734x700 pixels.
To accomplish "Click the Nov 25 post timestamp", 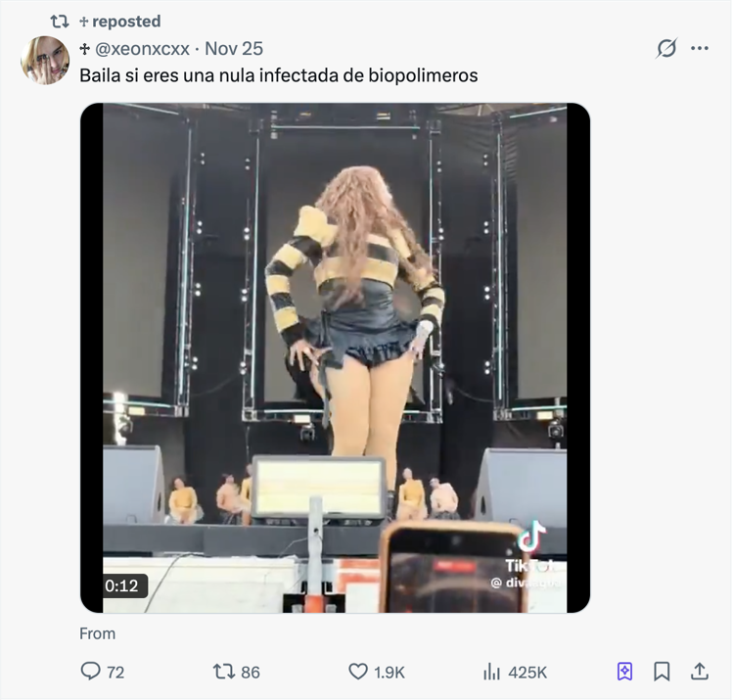I will 234,48.
